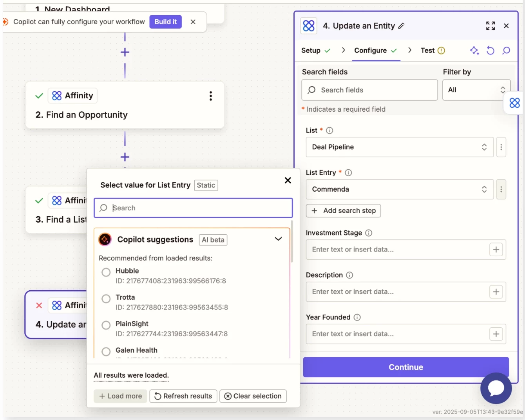This screenshot has width=525, height=420.
Task: Show info tooltip for Investment Stage
Action: 369,233
